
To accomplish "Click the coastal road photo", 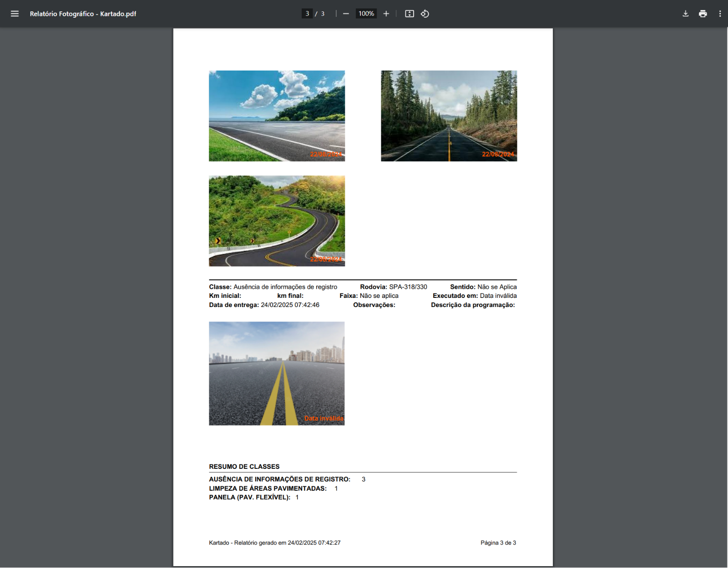I will tap(277, 116).
